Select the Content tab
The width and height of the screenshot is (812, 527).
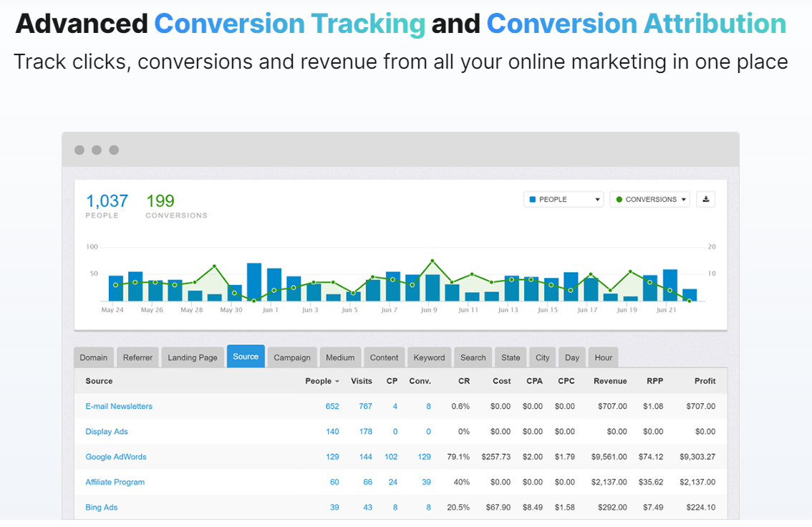(x=385, y=357)
